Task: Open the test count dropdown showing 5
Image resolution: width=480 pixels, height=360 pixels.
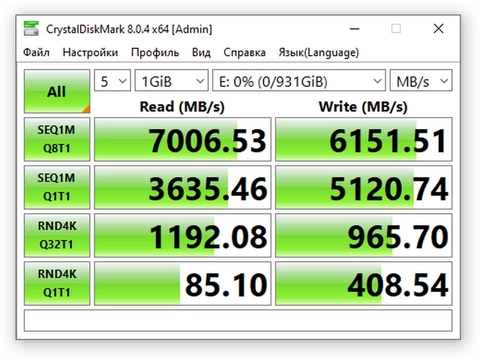Action: point(112,81)
